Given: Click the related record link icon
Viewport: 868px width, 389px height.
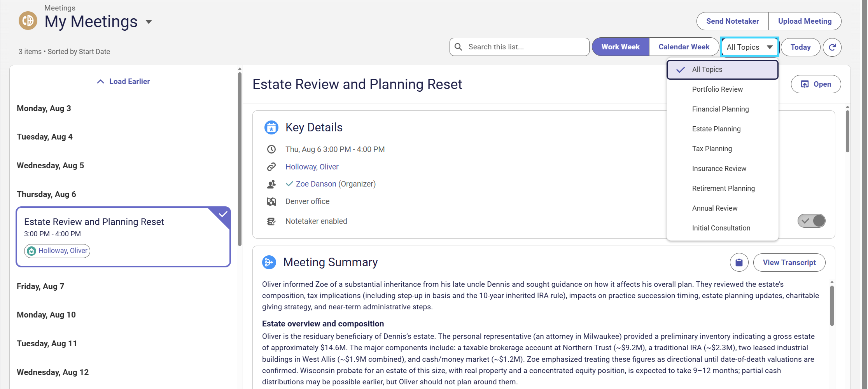Looking at the screenshot, I should (x=271, y=167).
